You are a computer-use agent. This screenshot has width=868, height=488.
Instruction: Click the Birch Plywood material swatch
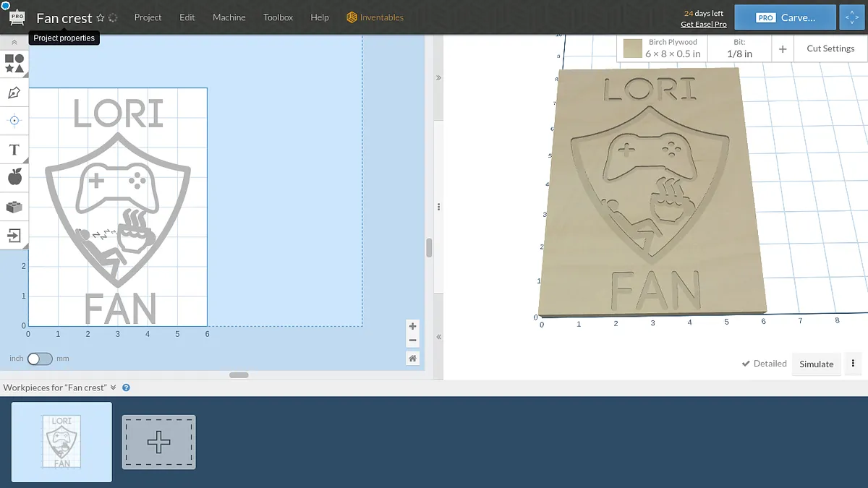tap(633, 48)
